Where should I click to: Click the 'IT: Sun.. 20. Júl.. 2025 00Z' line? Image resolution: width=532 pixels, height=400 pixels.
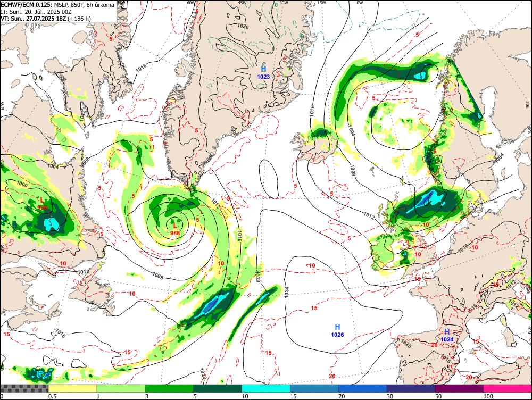pos(36,12)
